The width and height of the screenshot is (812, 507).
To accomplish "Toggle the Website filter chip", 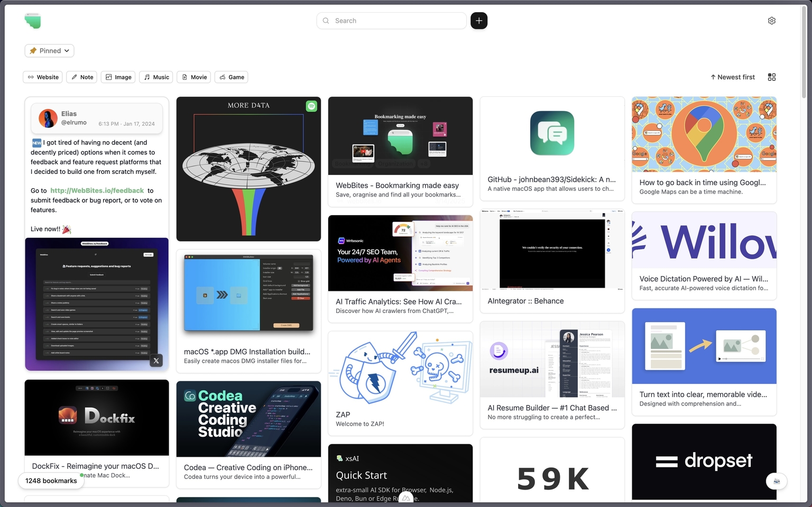I will pyautogui.click(x=43, y=77).
